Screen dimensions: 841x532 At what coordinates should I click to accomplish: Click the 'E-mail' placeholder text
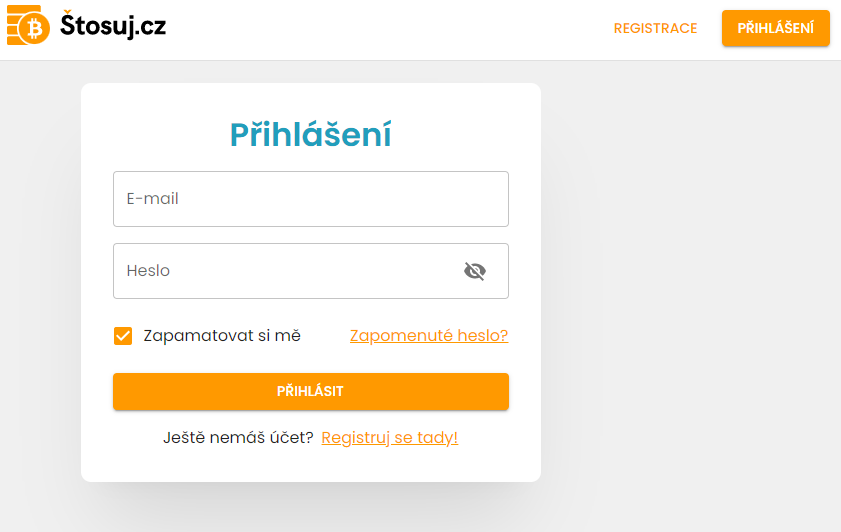(152, 199)
